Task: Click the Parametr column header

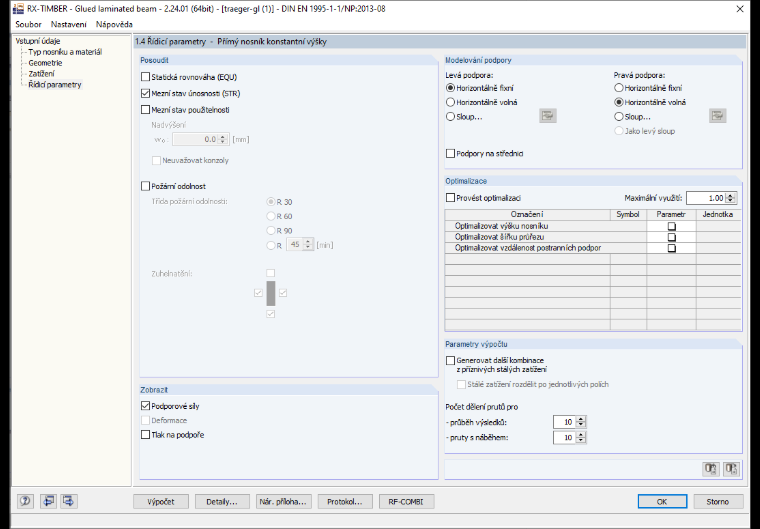Action: pyautogui.click(x=671, y=214)
